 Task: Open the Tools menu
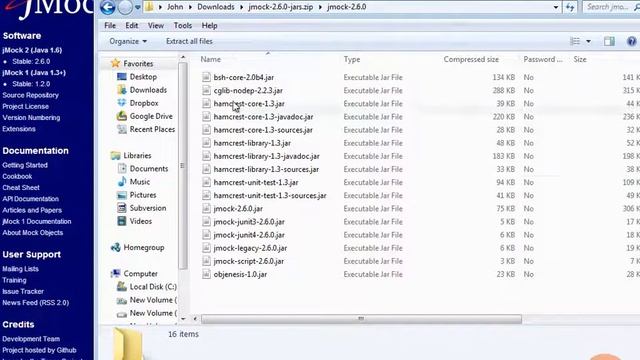click(x=182, y=25)
